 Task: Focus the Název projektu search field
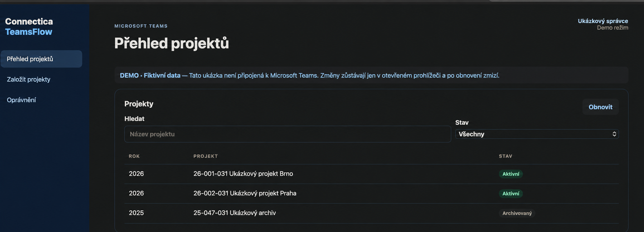(288, 134)
